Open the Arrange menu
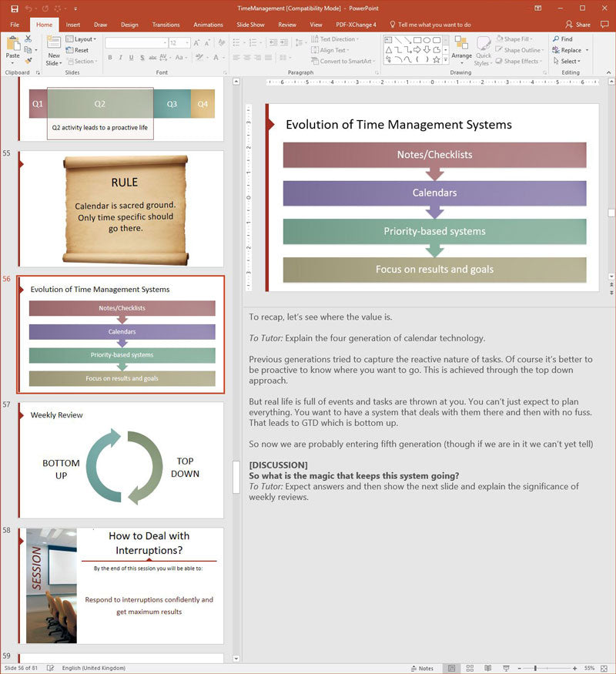This screenshot has width=616, height=674. [x=461, y=51]
